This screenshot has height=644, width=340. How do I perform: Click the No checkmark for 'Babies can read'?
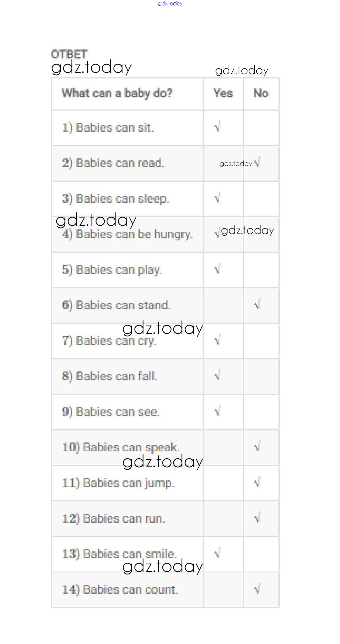coord(257,163)
